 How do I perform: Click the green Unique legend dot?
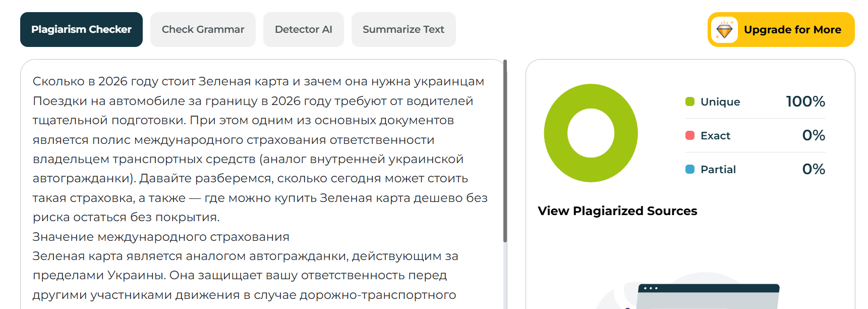click(690, 101)
